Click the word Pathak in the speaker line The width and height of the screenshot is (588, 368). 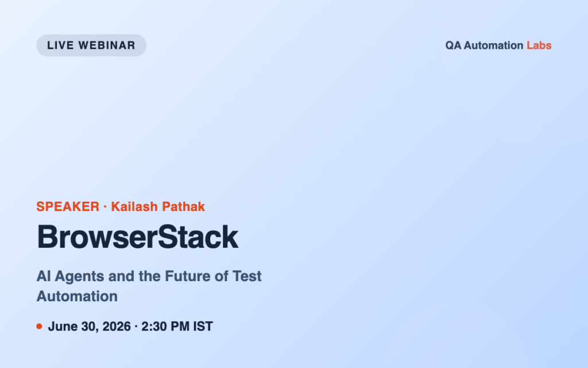(x=183, y=206)
